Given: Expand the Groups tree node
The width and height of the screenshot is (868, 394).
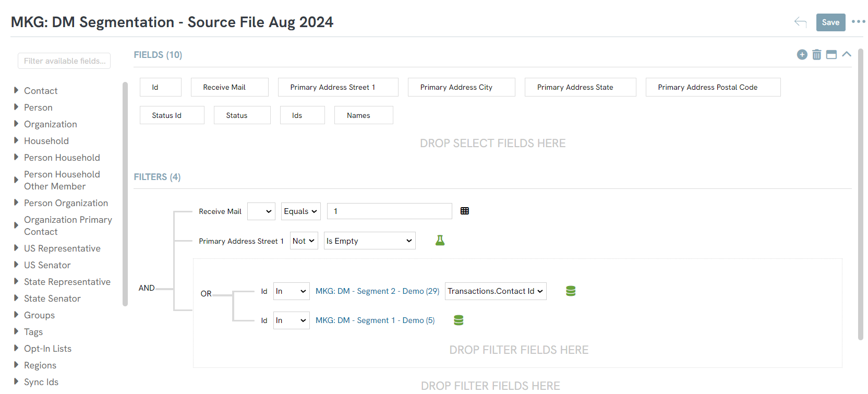Looking at the screenshot, I should 16,315.
